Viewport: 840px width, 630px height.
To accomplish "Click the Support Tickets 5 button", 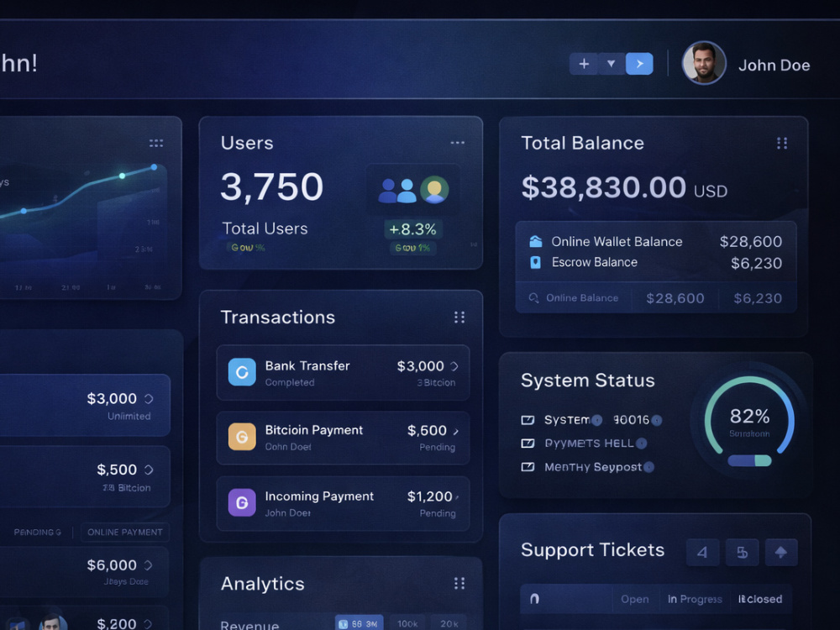I will coord(742,553).
